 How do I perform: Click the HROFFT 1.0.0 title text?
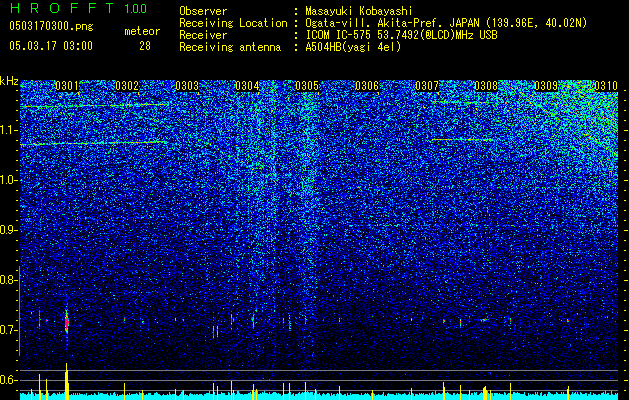[x=78, y=8]
